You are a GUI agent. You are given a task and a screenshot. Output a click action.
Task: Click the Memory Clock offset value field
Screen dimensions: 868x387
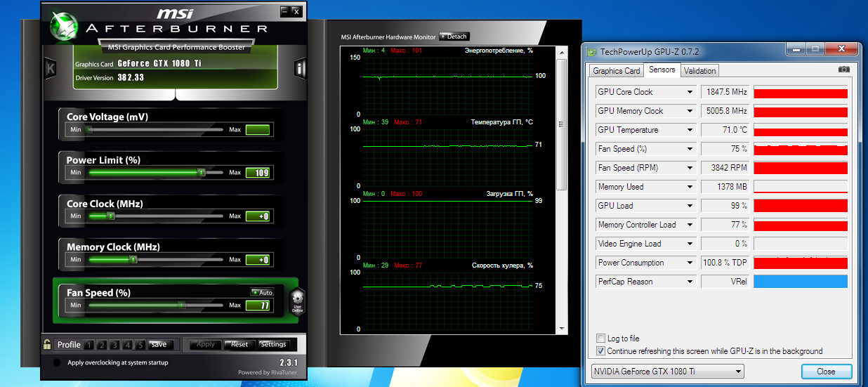(258, 260)
